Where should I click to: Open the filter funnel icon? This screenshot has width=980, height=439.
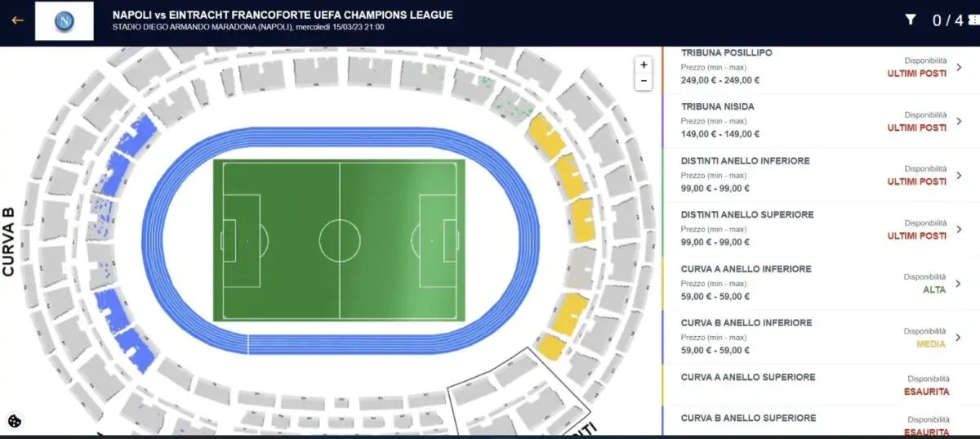[911, 20]
